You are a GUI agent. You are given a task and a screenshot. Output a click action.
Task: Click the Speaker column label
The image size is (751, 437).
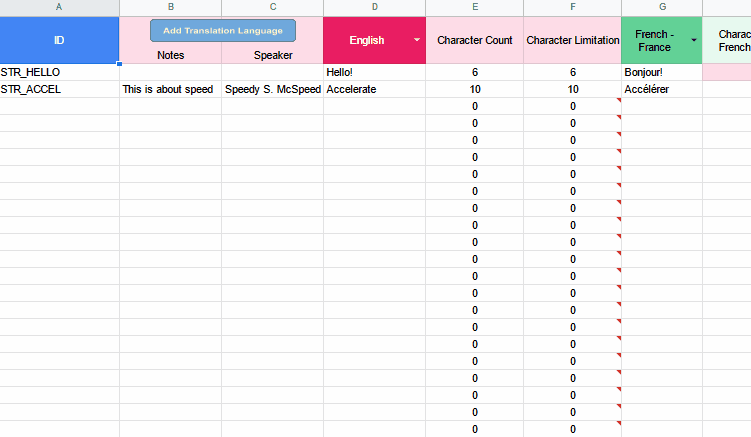point(273,55)
